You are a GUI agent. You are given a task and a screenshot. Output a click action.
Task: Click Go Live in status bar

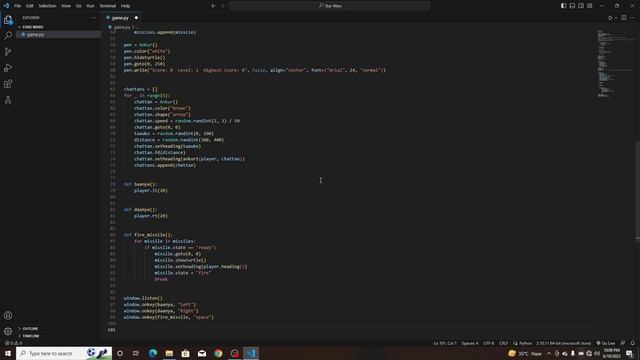(606, 343)
